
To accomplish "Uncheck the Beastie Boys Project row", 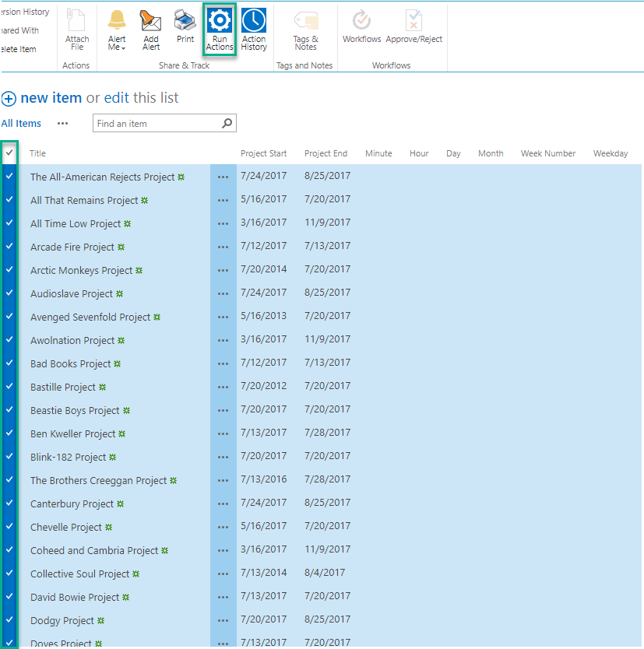I will click(x=9, y=409).
